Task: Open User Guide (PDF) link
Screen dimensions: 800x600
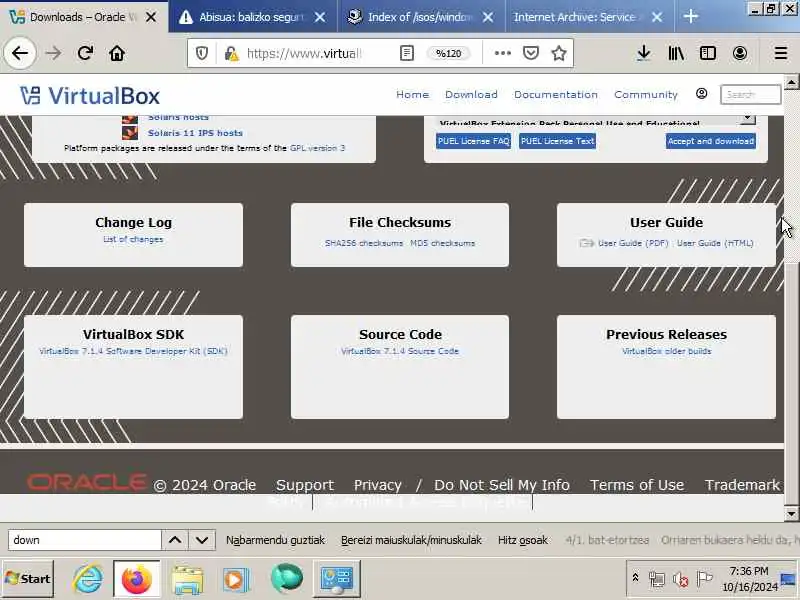Action: 633,243
